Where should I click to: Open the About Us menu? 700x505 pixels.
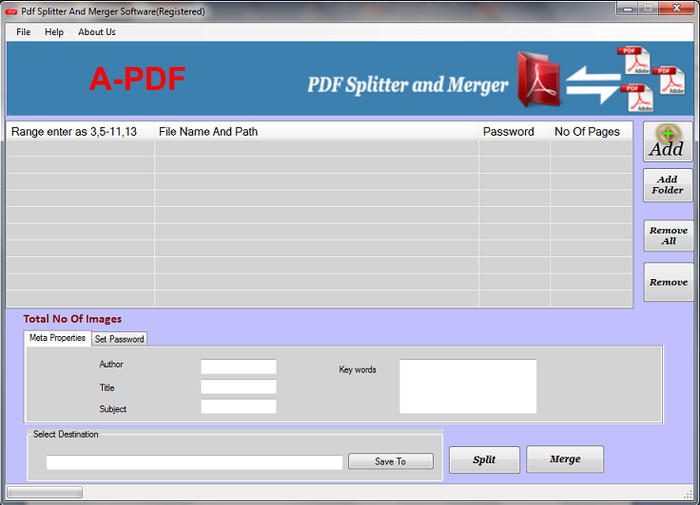click(x=97, y=32)
